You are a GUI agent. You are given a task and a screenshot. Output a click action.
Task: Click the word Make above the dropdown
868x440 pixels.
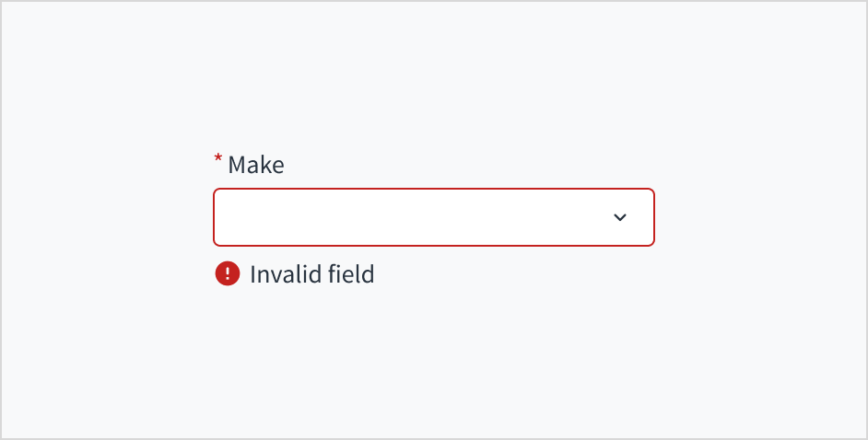tap(256, 165)
